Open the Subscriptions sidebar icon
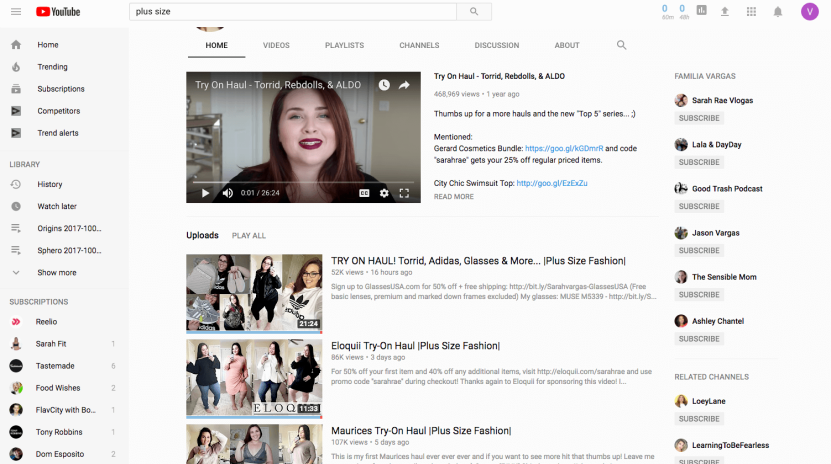 [16, 89]
